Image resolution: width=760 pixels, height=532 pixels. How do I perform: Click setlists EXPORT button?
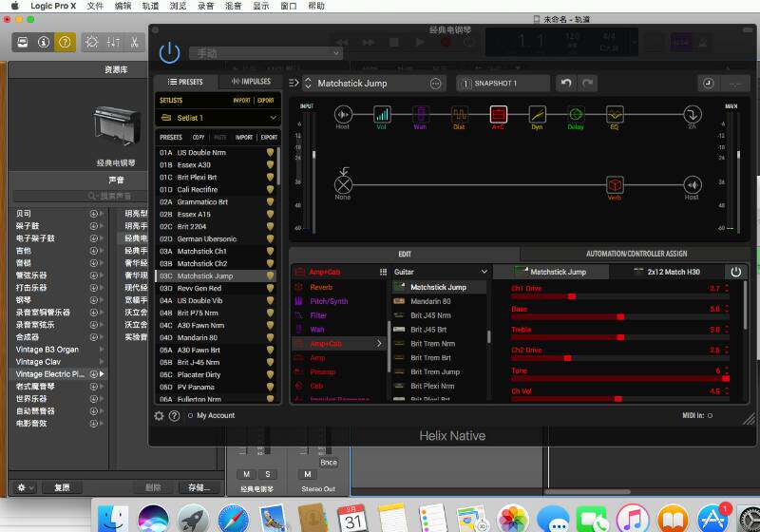(x=266, y=101)
